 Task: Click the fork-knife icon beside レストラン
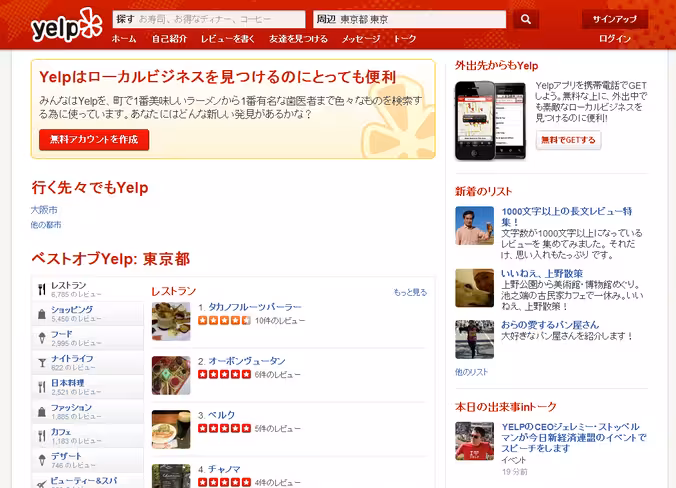42,289
